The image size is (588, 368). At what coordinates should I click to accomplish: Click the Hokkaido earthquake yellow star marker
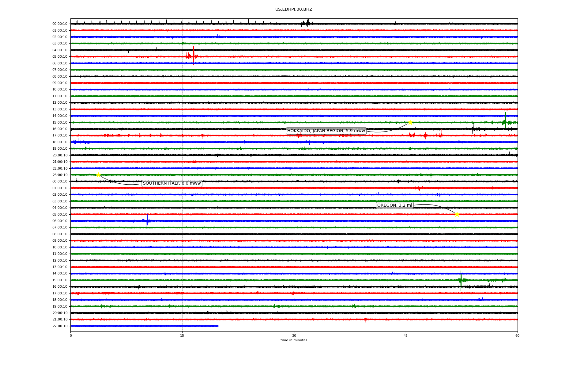[x=410, y=122]
